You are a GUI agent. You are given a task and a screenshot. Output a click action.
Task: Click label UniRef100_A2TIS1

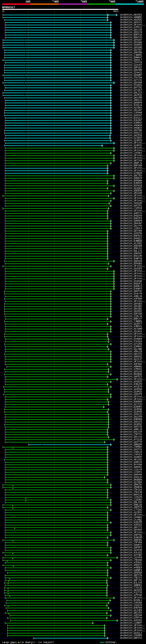[x=131, y=80]
